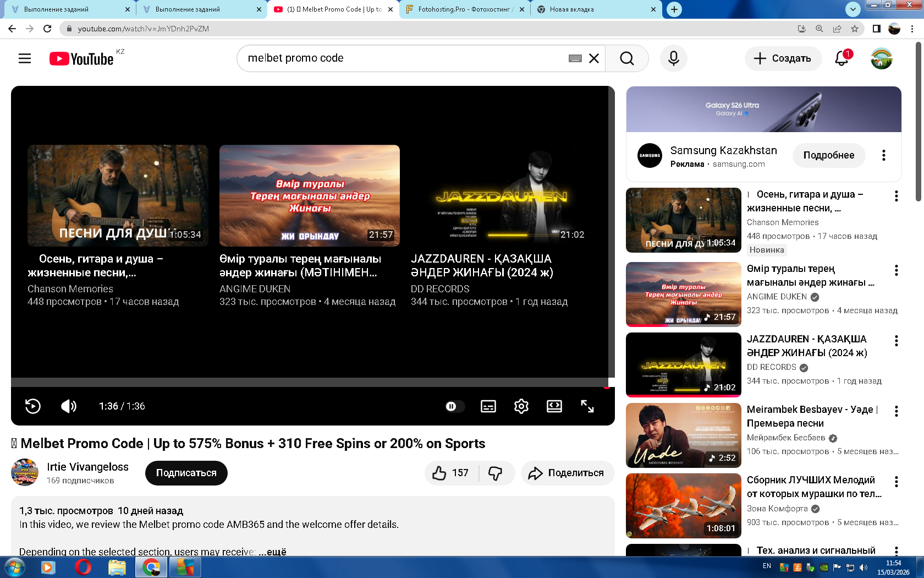924x578 pixels.
Task: Open the YouTube account avatar menu
Action: tap(882, 58)
